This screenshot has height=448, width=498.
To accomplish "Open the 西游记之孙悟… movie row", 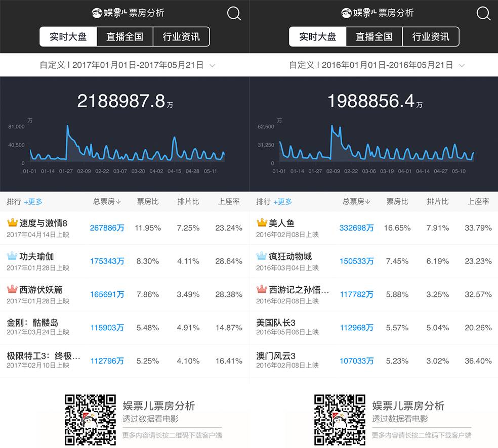I will tap(374, 294).
